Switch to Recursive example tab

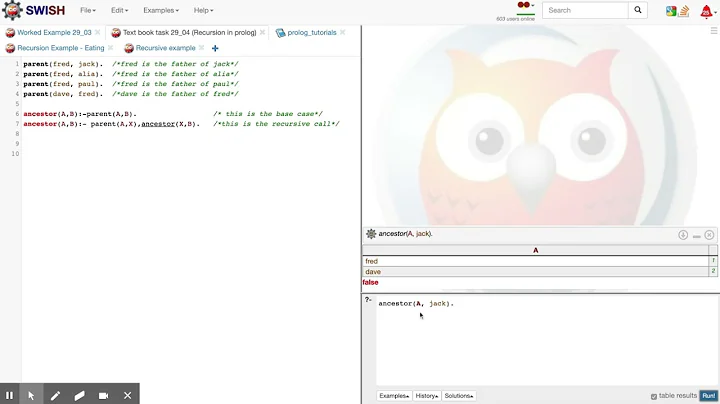(x=165, y=48)
